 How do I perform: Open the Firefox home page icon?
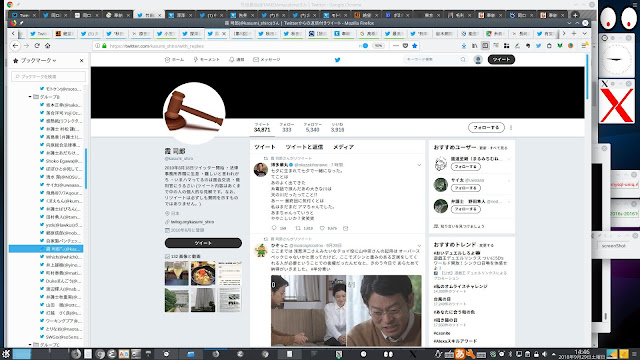(x=47, y=46)
